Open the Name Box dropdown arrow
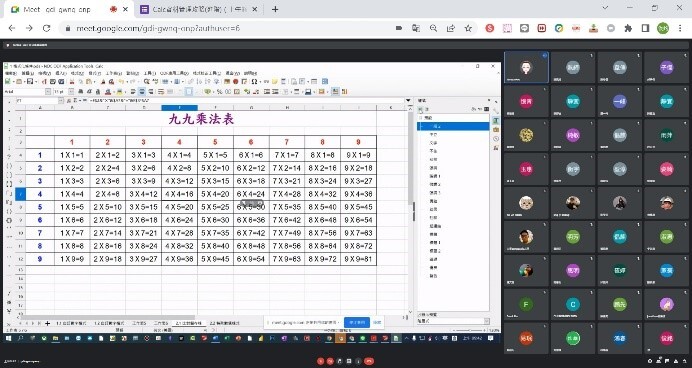The height and width of the screenshot is (368, 692). coord(61,101)
